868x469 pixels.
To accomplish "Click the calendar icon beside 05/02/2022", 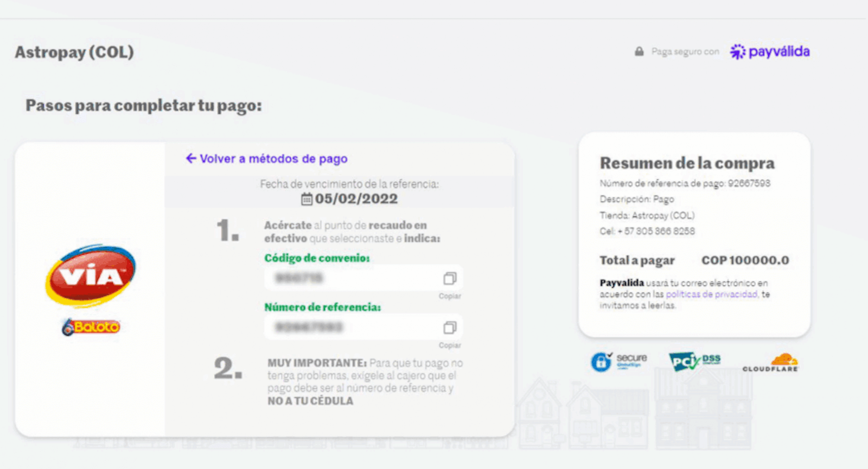I will 307,199.
